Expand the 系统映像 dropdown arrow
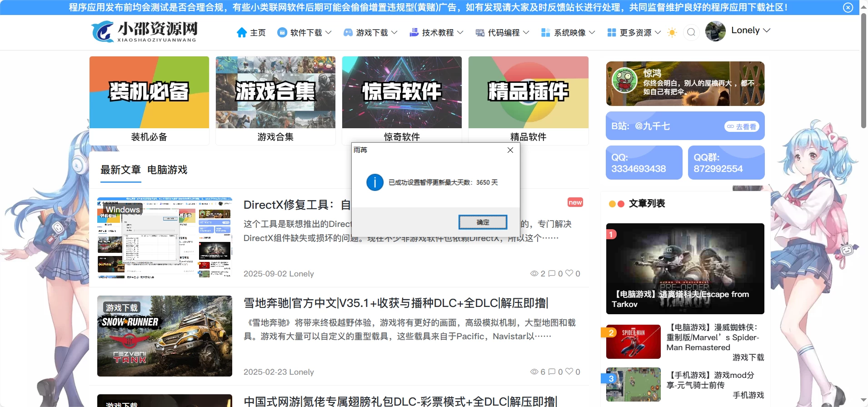The height and width of the screenshot is (407, 868). [592, 32]
